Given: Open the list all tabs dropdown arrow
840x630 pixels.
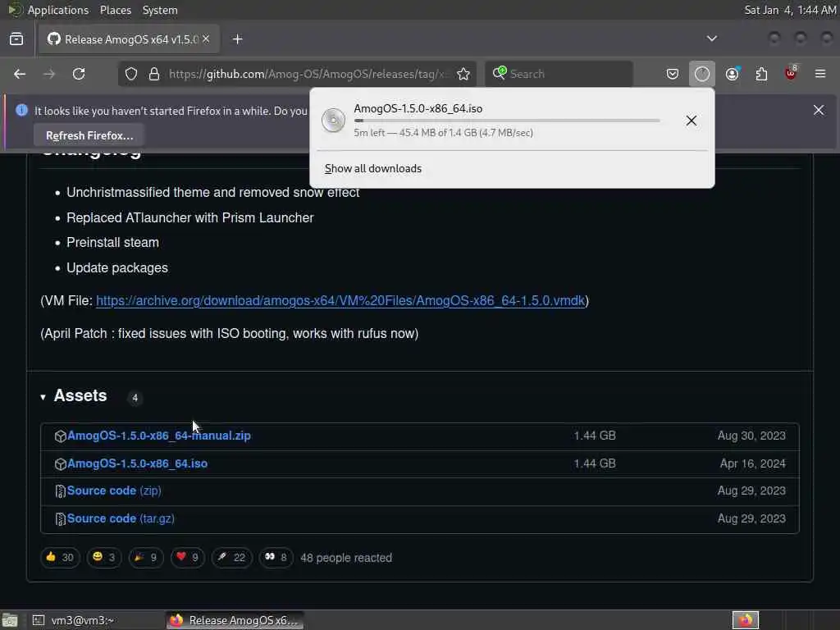Looking at the screenshot, I should pos(711,39).
